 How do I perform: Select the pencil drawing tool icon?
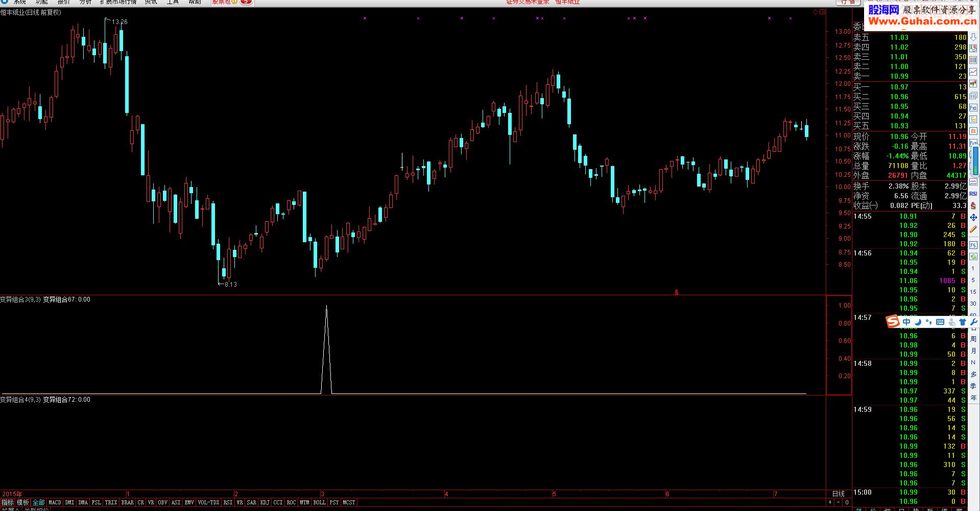pyautogui.click(x=973, y=229)
